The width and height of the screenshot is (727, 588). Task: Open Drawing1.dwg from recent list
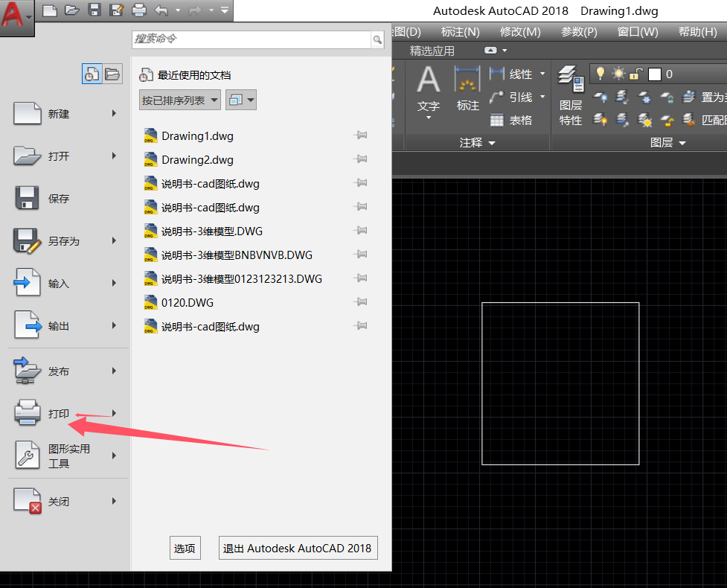pyautogui.click(x=197, y=136)
